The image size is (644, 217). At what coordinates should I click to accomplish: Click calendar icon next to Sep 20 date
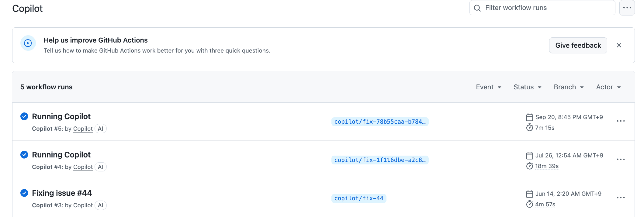(529, 117)
